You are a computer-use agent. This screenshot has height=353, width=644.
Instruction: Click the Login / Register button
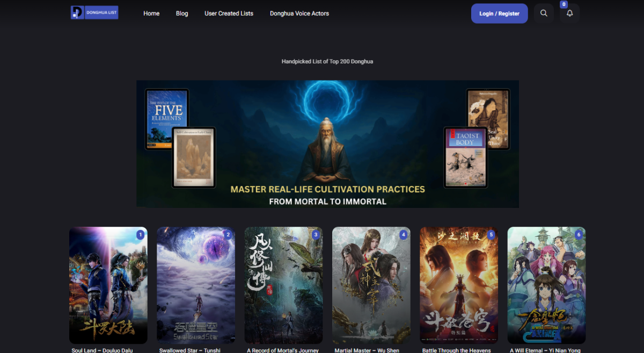[x=500, y=13]
